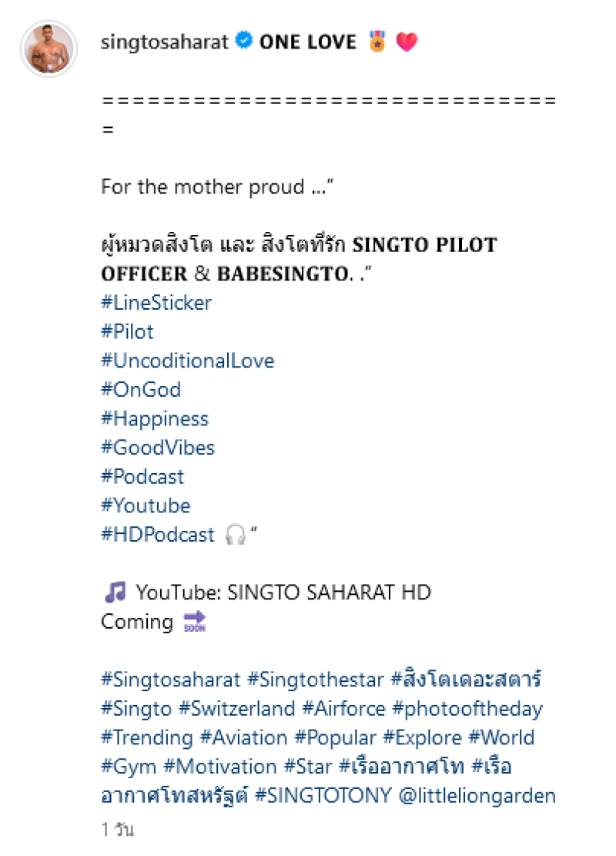Open the #LineSticker hashtag
This screenshot has height=856, width=616.
156,303
